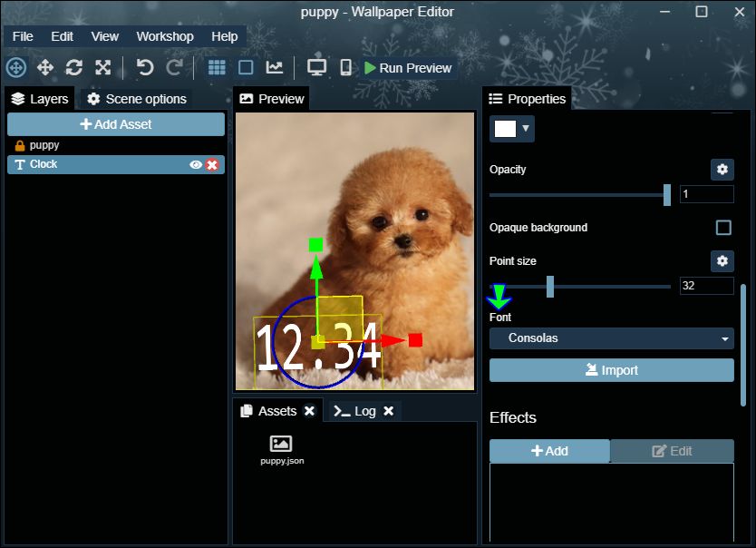Select the cursor selection tool in toolbar
The height and width of the screenshot is (548, 756).
click(16, 67)
